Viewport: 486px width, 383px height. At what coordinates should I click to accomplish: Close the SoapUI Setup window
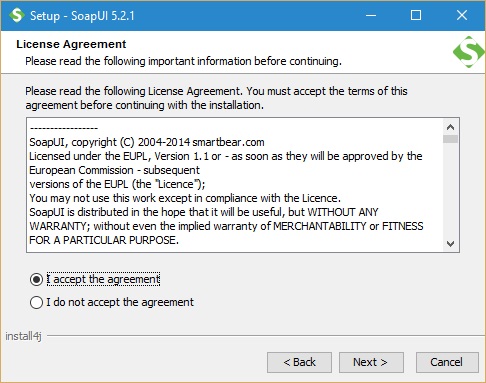462,15
